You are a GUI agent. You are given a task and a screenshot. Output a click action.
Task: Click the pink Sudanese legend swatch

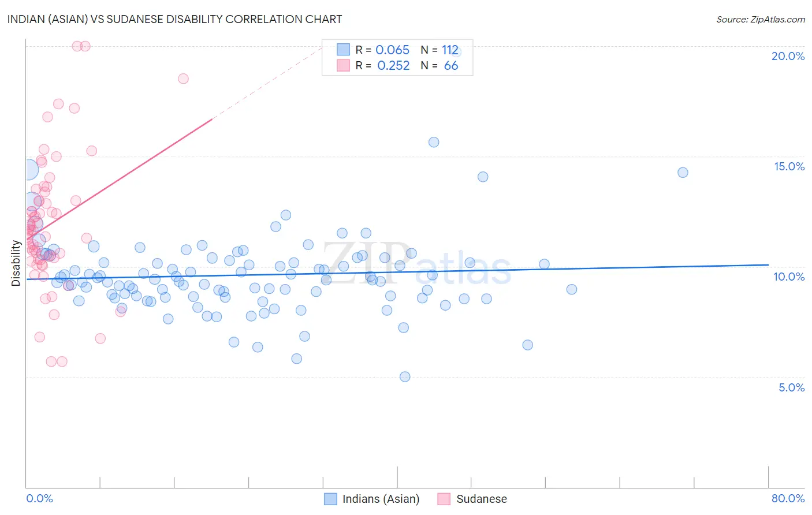click(444, 499)
